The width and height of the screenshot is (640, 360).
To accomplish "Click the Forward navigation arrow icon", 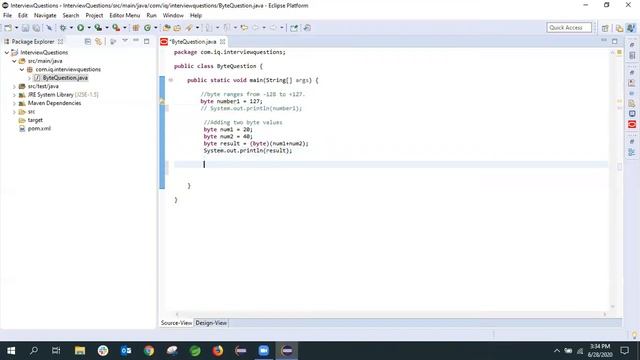I will [273, 28].
